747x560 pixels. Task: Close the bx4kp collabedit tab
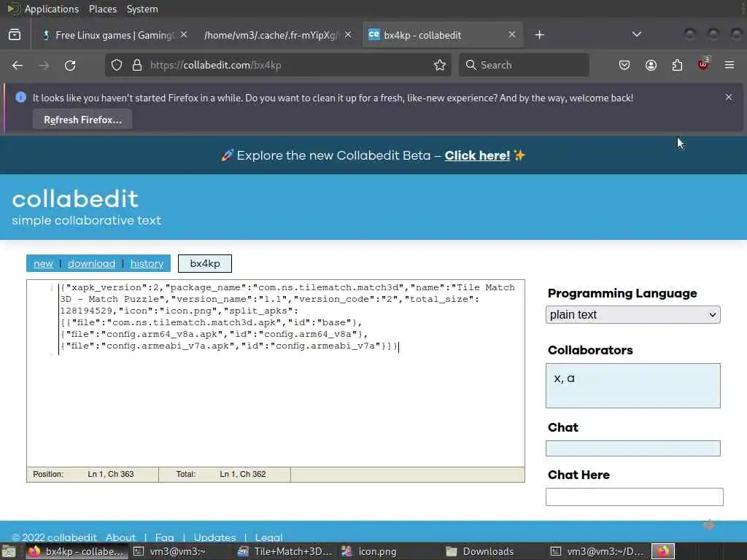click(x=511, y=35)
